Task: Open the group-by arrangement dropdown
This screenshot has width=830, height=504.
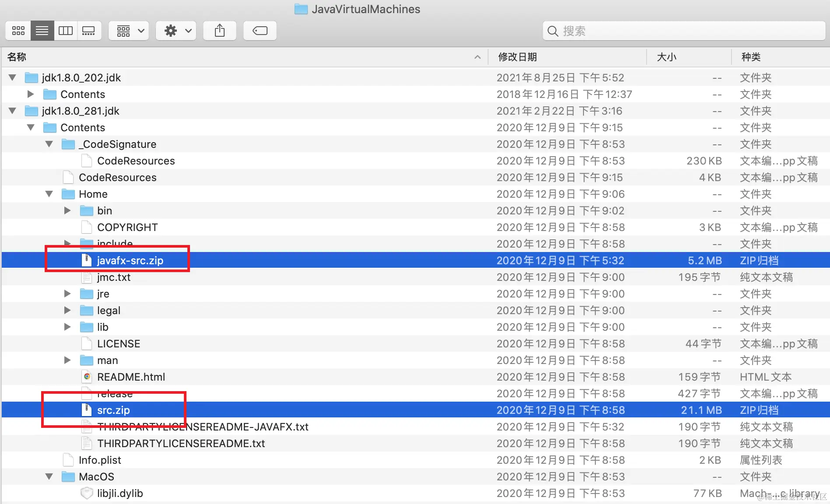Action: click(129, 31)
